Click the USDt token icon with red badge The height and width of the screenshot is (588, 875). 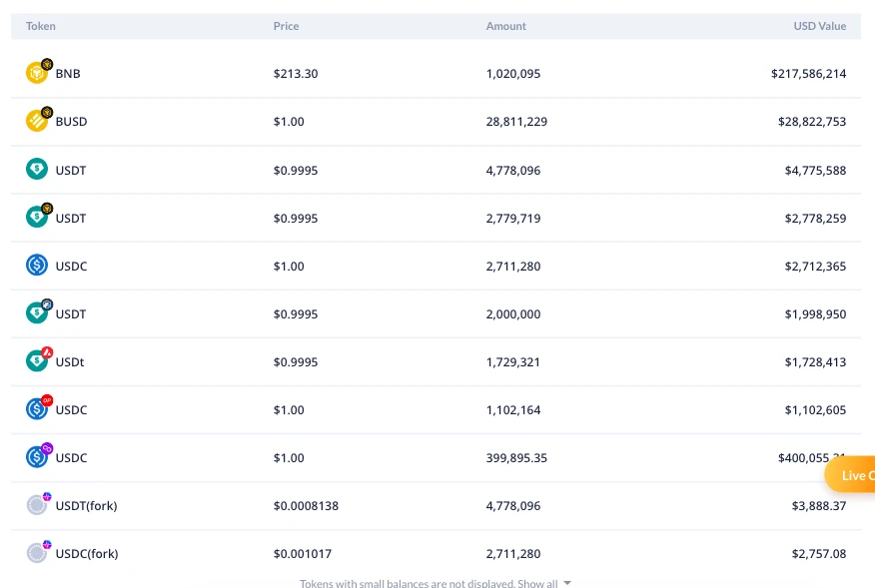pyautogui.click(x=37, y=361)
